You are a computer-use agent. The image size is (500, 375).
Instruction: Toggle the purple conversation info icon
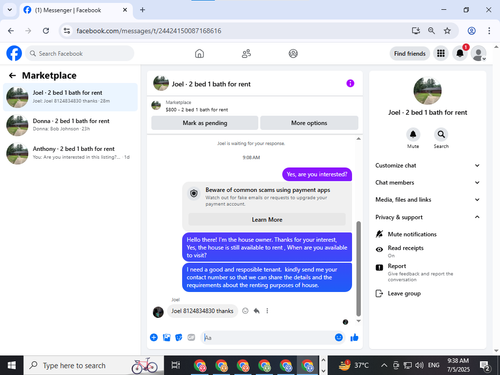(x=350, y=83)
